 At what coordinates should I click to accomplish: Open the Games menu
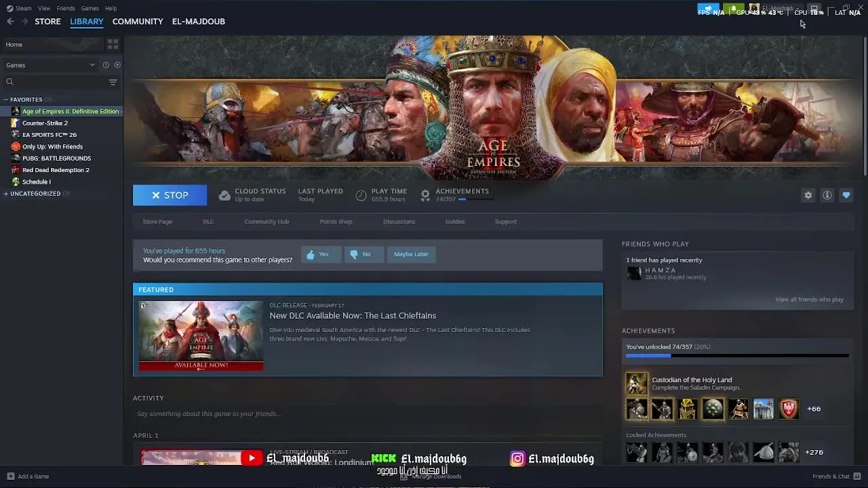coord(90,8)
